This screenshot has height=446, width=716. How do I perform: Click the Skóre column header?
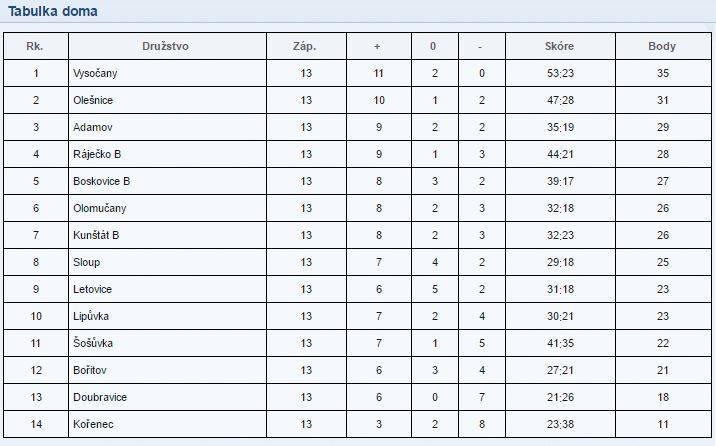point(559,46)
